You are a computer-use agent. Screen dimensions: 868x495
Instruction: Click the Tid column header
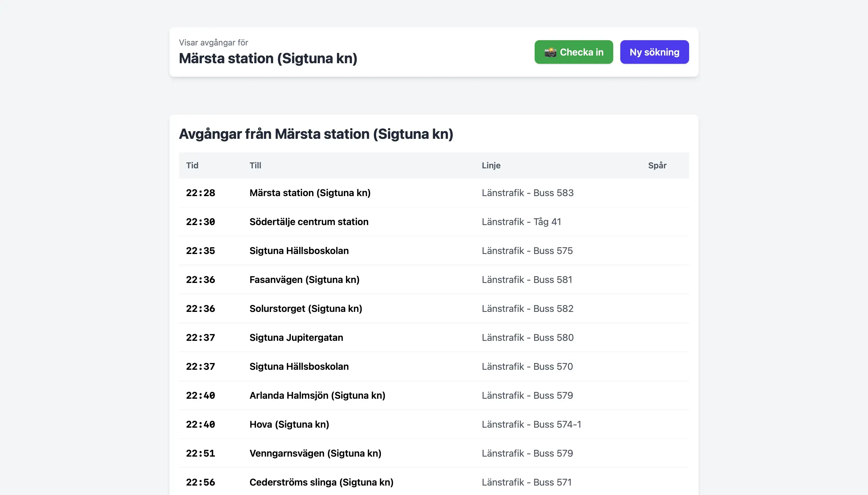point(192,166)
